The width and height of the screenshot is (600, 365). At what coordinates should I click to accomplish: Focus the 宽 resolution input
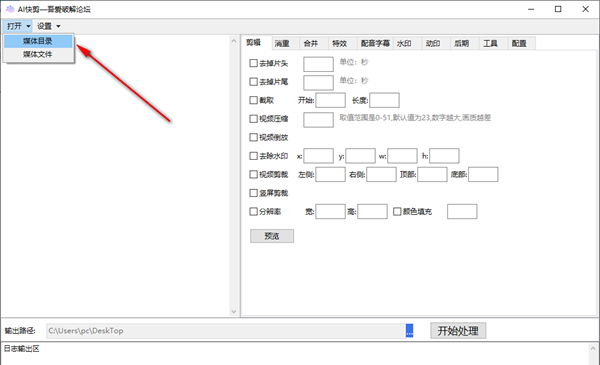click(331, 211)
